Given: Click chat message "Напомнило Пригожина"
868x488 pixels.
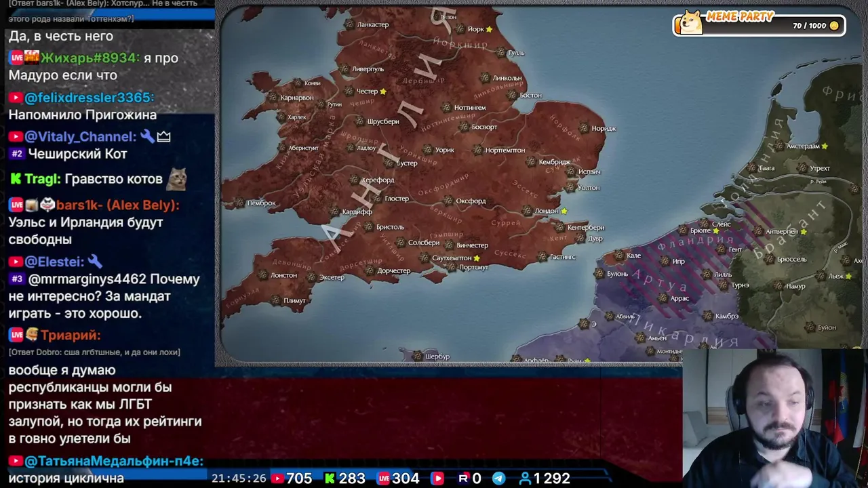Looking at the screenshot, I should pos(82,115).
